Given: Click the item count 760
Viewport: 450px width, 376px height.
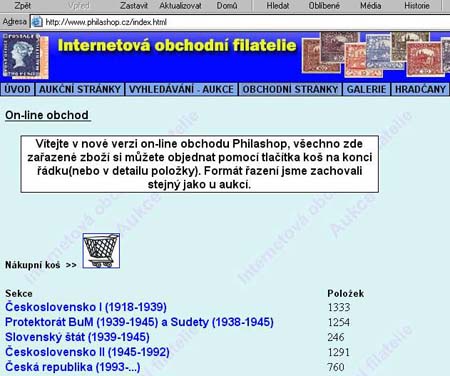Looking at the screenshot, I should 336,367.
